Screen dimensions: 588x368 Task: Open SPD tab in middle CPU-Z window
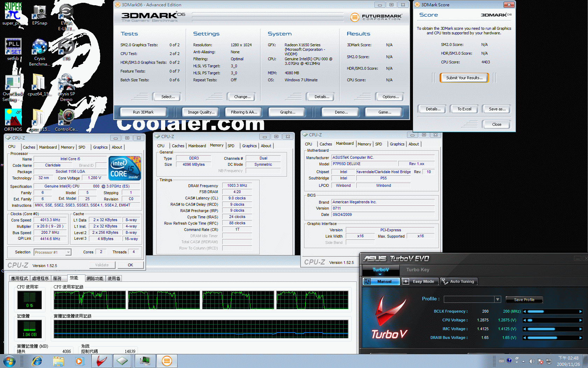pyautogui.click(x=231, y=146)
